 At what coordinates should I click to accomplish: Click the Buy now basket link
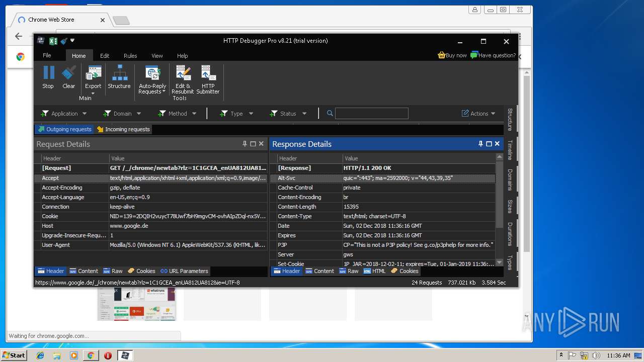pos(452,55)
